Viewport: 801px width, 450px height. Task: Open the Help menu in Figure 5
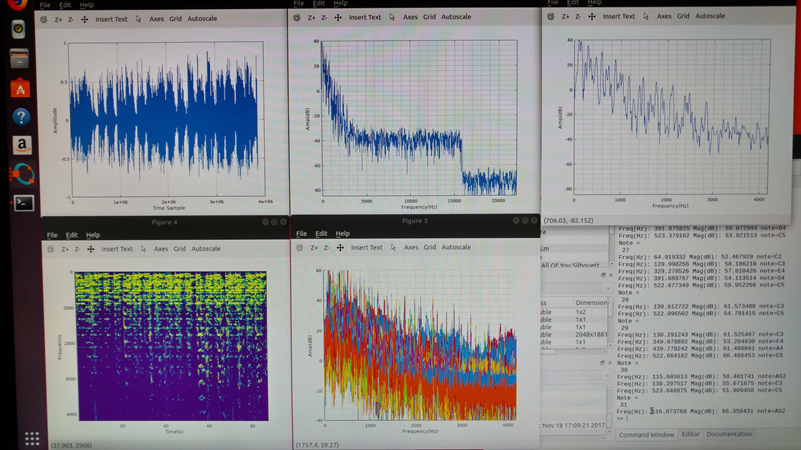pyautogui.click(x=342, y=233)
